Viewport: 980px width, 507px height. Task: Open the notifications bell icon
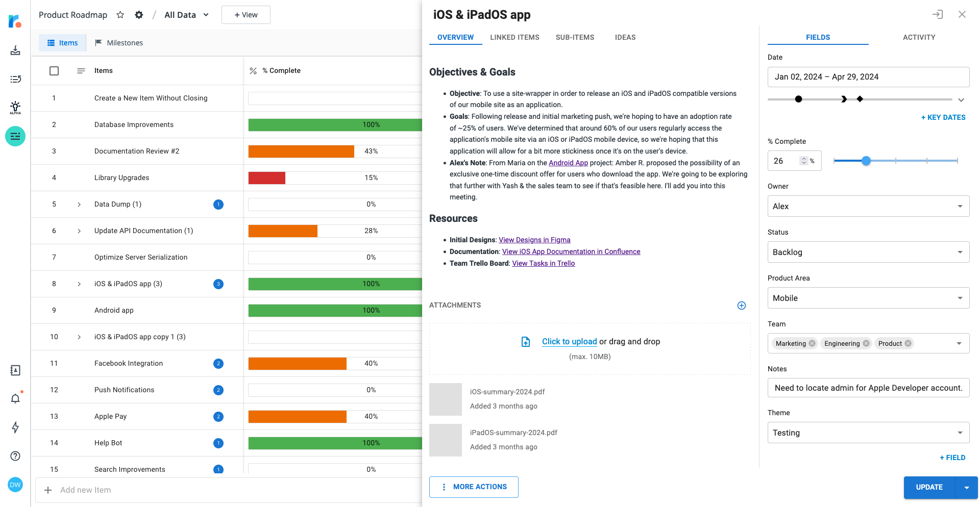coord(15,398)
